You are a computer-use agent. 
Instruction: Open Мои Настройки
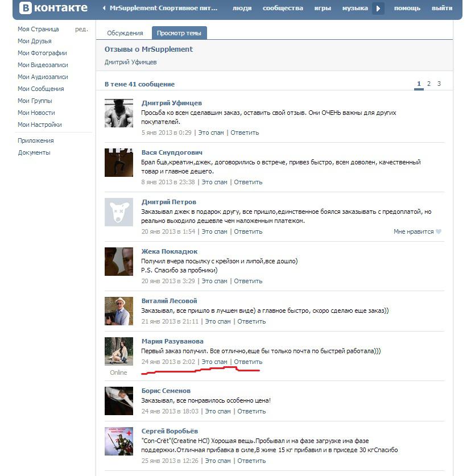pyautogui.click(x=40, y=125)
